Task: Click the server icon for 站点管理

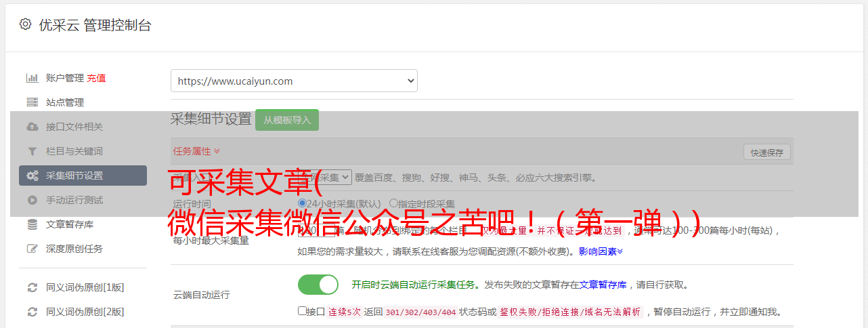Action: tap(32, 102)
